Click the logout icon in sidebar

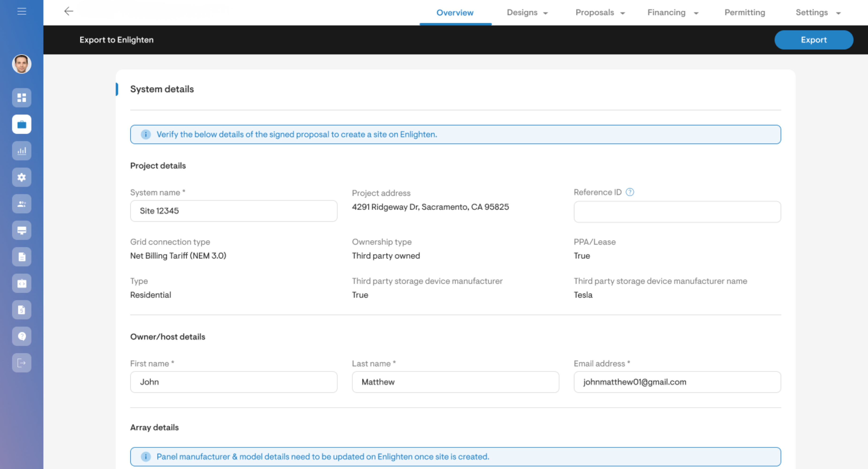click(x=22, y=363)
